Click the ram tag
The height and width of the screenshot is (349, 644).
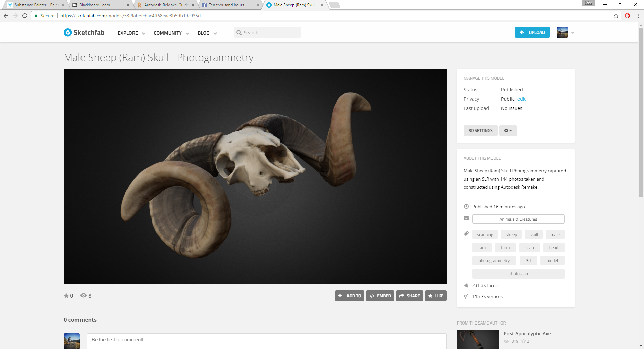(482, 247)
